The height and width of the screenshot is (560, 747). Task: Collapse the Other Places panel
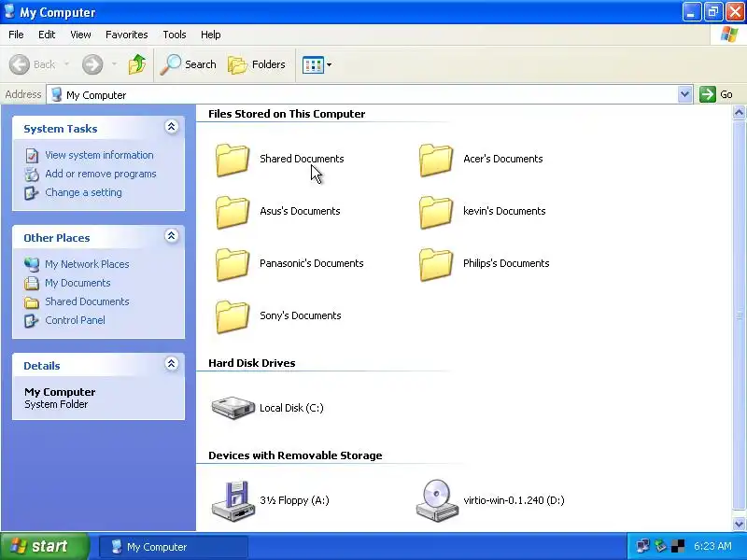click(x=172, y=236)
